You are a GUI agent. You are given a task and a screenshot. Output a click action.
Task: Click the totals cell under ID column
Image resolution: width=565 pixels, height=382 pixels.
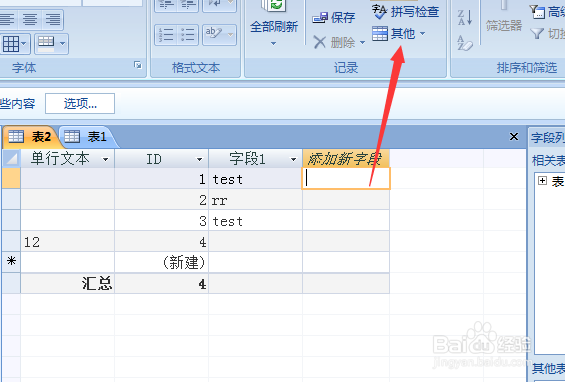point(161,283)
